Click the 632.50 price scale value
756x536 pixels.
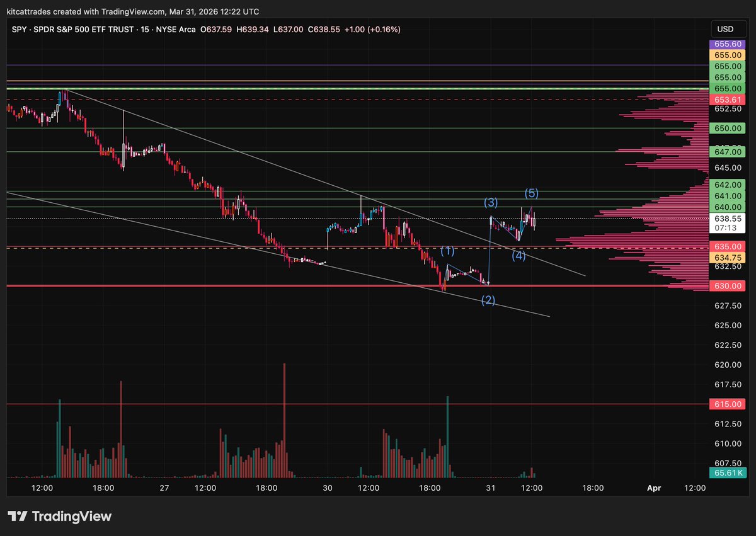727,266
